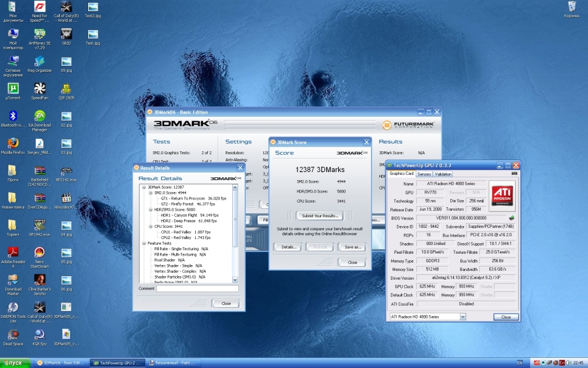Select the BF1942.exe desktop icon
The image size is (588, 368).
click(40, 228)
